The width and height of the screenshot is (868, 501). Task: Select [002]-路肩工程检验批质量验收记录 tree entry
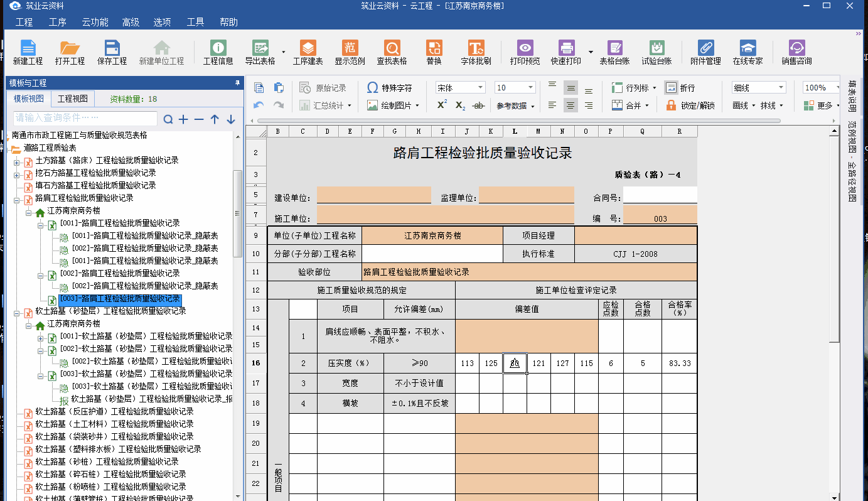pos(119,274)
